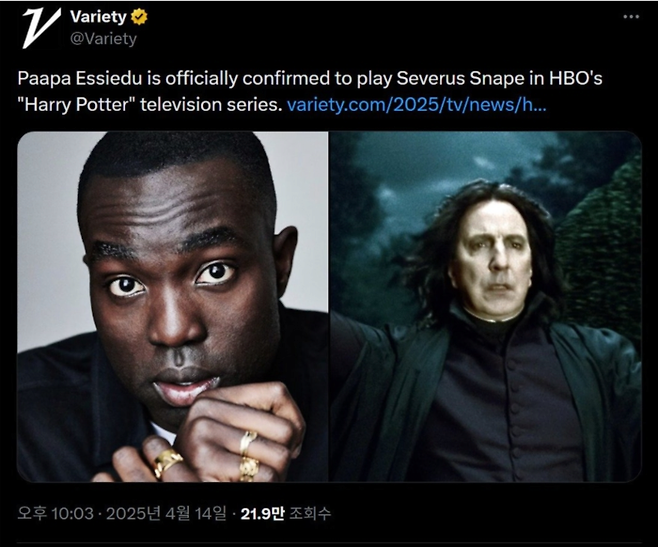Screen dimensions: 658x547
Task: Click the Variety display name
Action: (x=98, y=17)
